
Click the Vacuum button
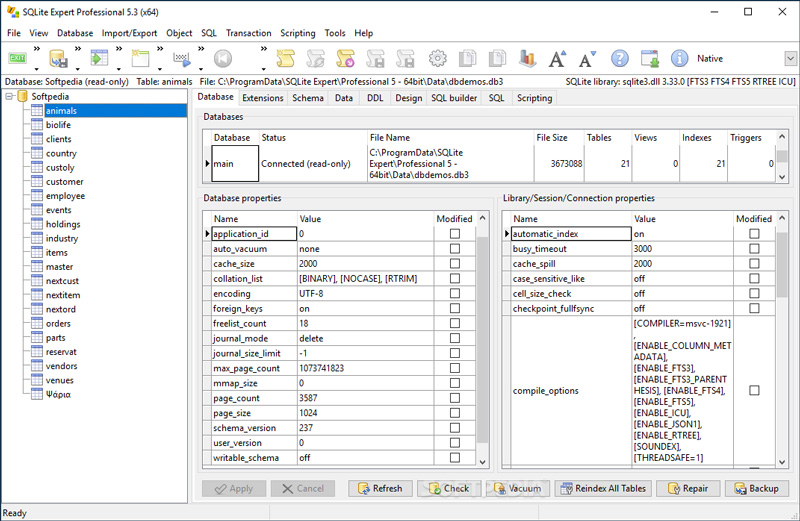[518, 488]
